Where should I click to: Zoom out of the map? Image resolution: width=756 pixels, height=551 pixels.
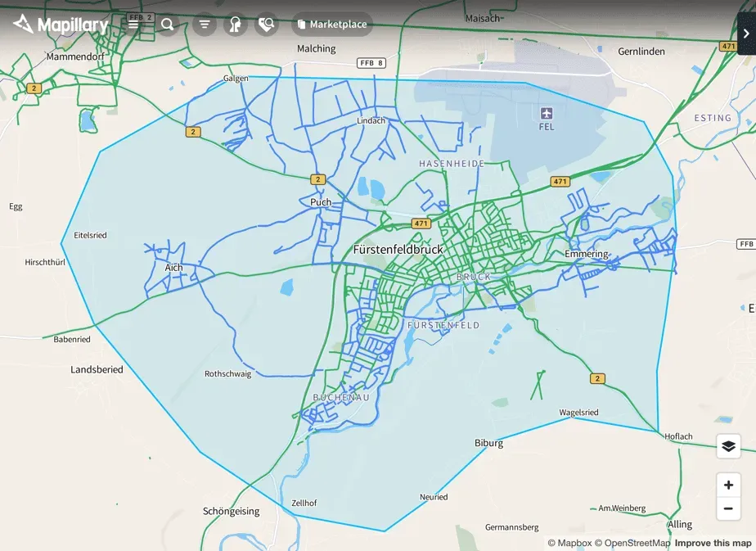(x=728, y=508)
